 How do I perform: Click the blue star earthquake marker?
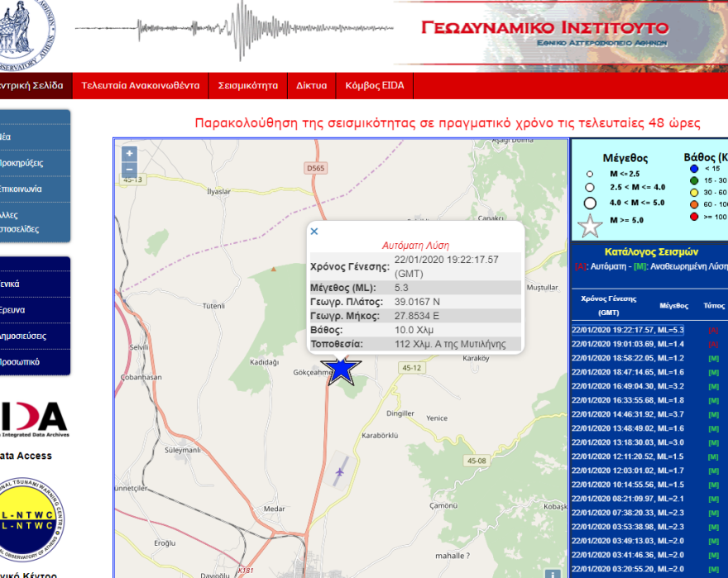[341, 370]
